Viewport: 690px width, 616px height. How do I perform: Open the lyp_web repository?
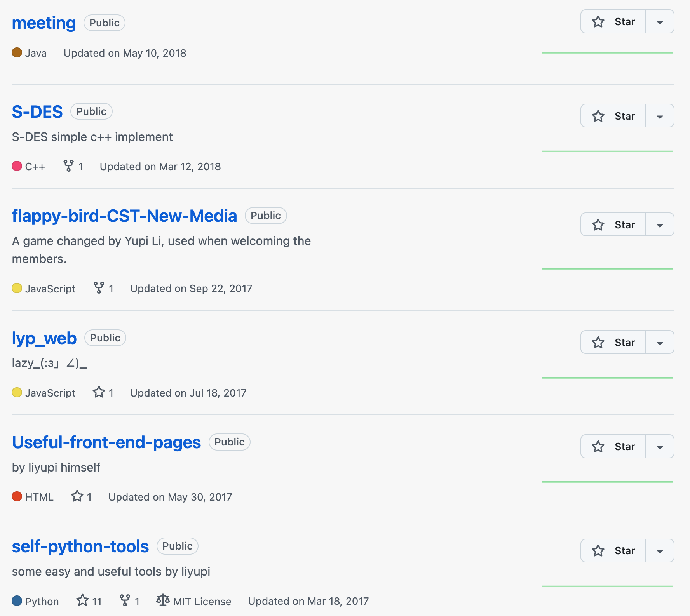tap(44, 338)
